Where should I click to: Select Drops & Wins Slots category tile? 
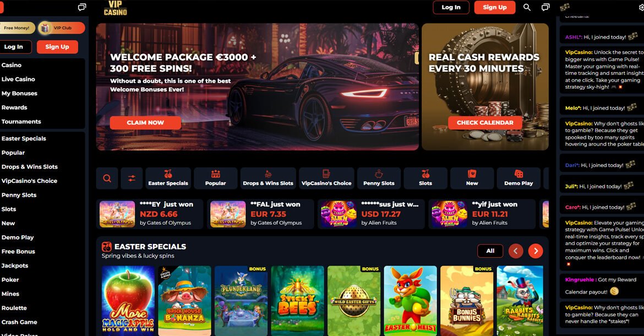pos(268,178)
